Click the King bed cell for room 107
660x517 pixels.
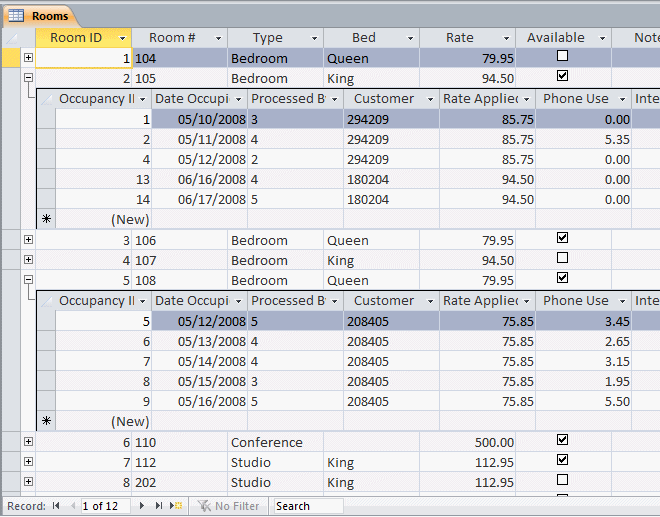[x=371, y=261]
